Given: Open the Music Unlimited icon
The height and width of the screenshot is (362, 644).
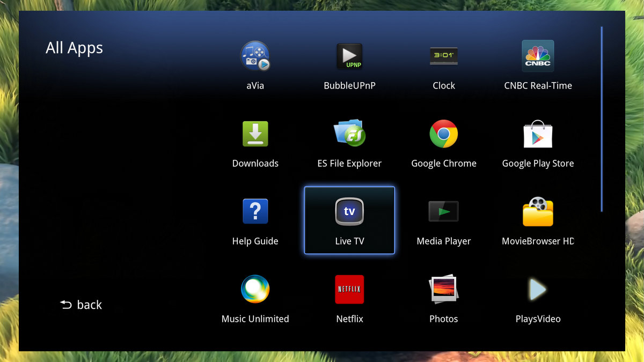Looking at the screenshot, I should point(255,289).
